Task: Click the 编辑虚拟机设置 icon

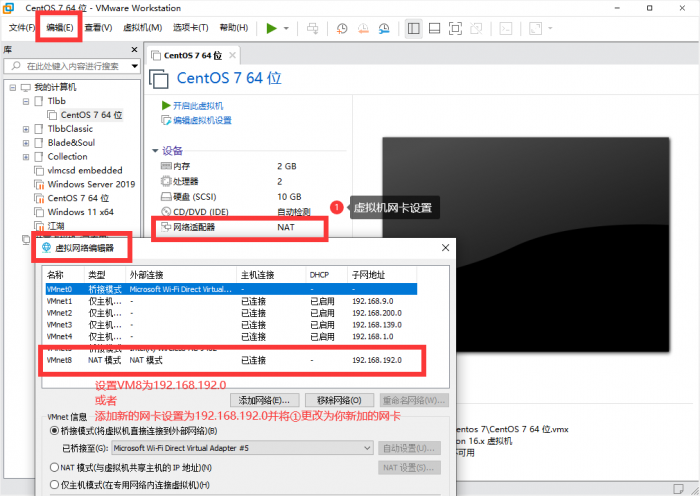Action: (165, 120)
